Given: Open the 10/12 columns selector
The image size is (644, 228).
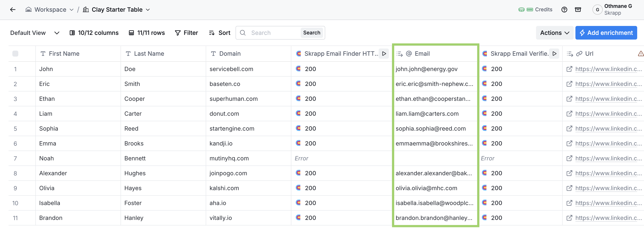Looking at the screenshot, I should coord(94,33).
